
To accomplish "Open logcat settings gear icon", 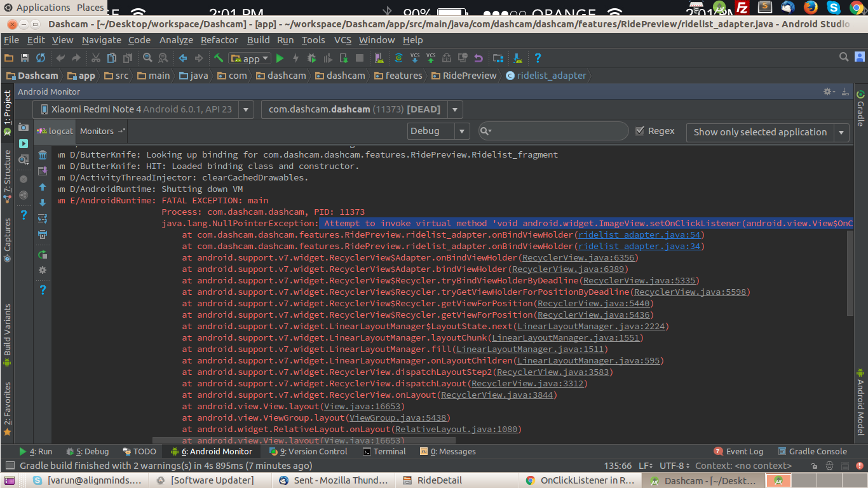I will [x=43, y=270].
